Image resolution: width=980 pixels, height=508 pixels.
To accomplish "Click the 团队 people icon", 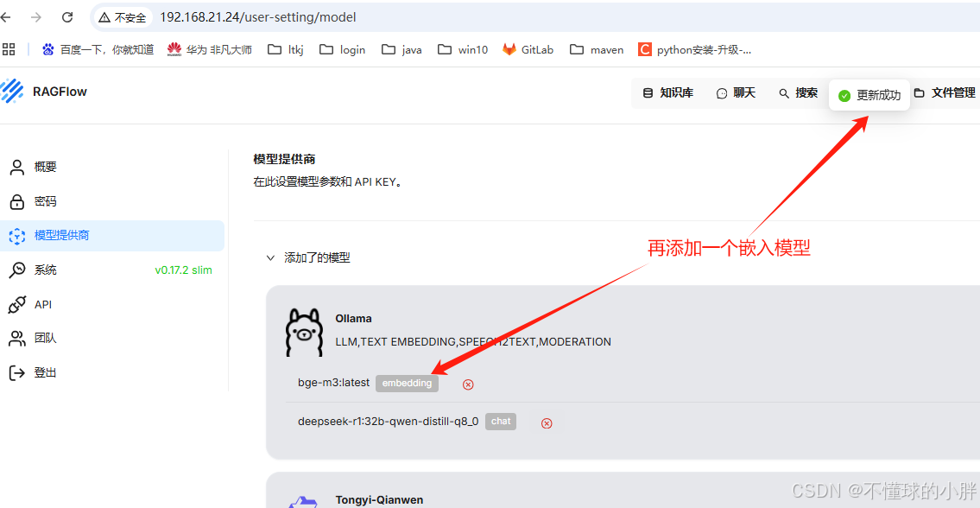I will point(17,339).
